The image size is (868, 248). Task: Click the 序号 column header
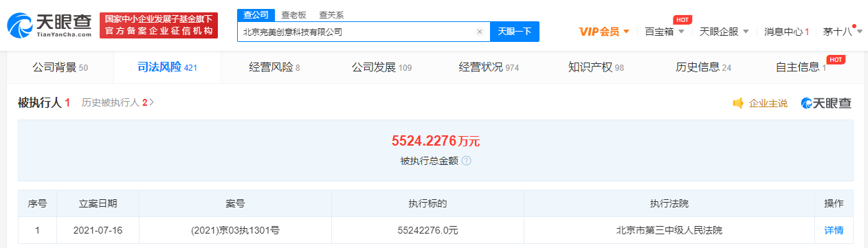[37, 203]
